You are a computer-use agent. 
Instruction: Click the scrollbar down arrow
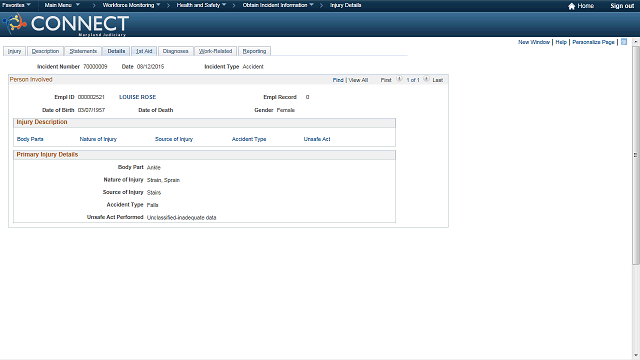636,355
